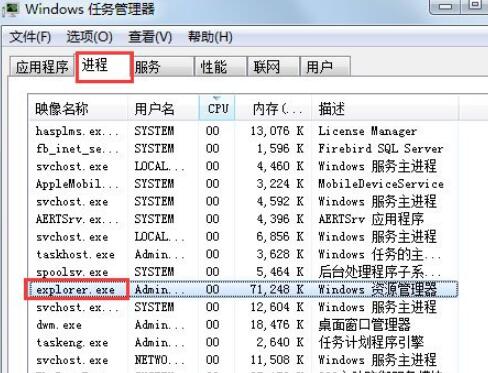The height and width of the screenshot is (373, 488).
Task: Select the AERTSrv.ex... process
Action: tap(244, 219)
